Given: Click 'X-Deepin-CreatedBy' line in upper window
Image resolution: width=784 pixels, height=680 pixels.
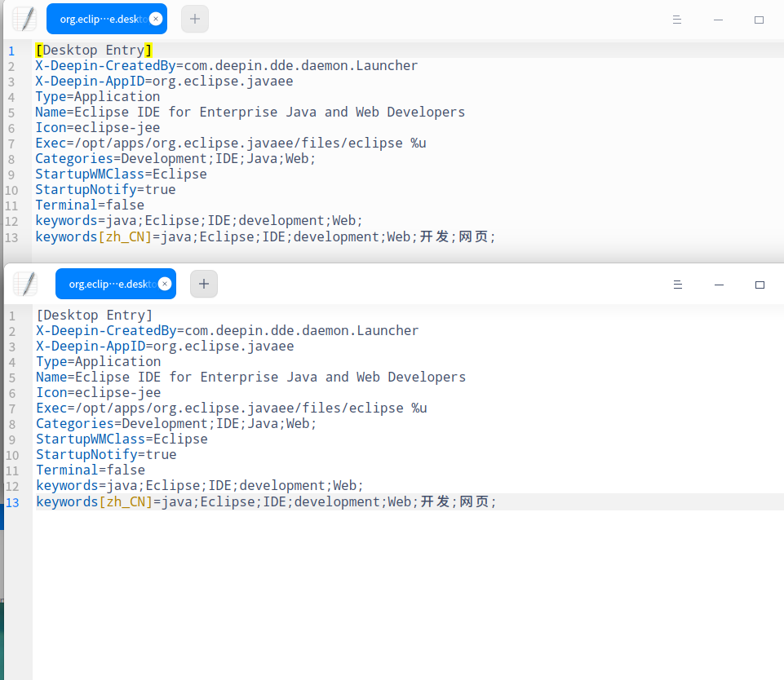Looking at the screenshot, I should click(227, 65).
